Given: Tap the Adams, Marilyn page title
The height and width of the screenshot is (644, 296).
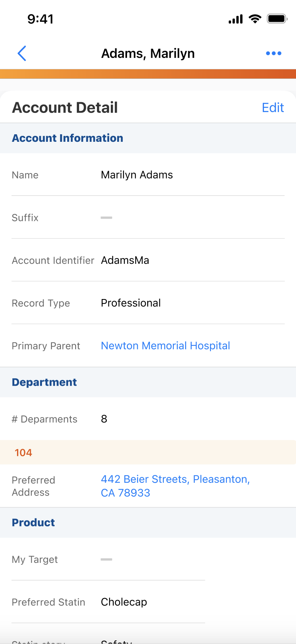Looking at the screenshot, I should 148,53.
